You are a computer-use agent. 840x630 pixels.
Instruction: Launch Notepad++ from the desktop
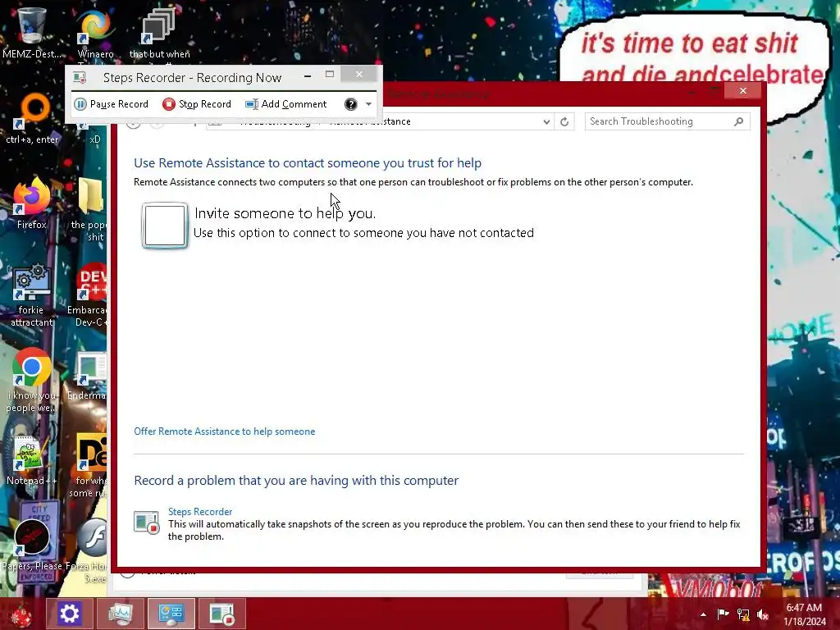coord(32,461)
